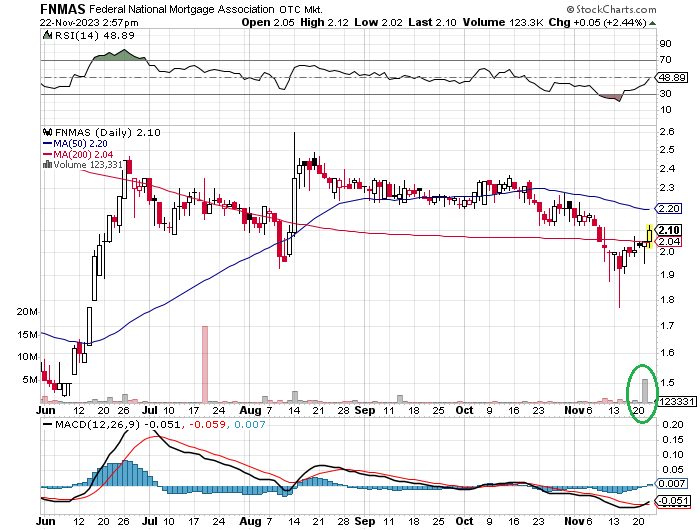Viewport: 700px width, 530px height.
Task: Click the green overbought RSI shaded area
Action: click(x=120, y=55)
